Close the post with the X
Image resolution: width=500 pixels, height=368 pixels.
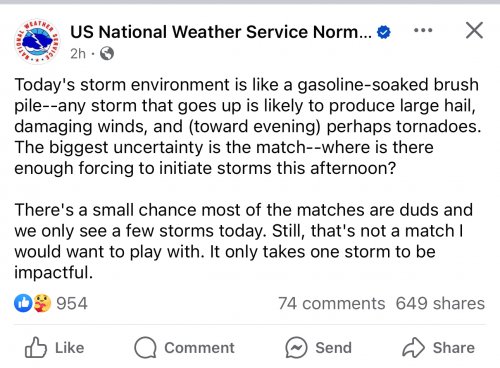pyautogui.click(x=474, y=31)
